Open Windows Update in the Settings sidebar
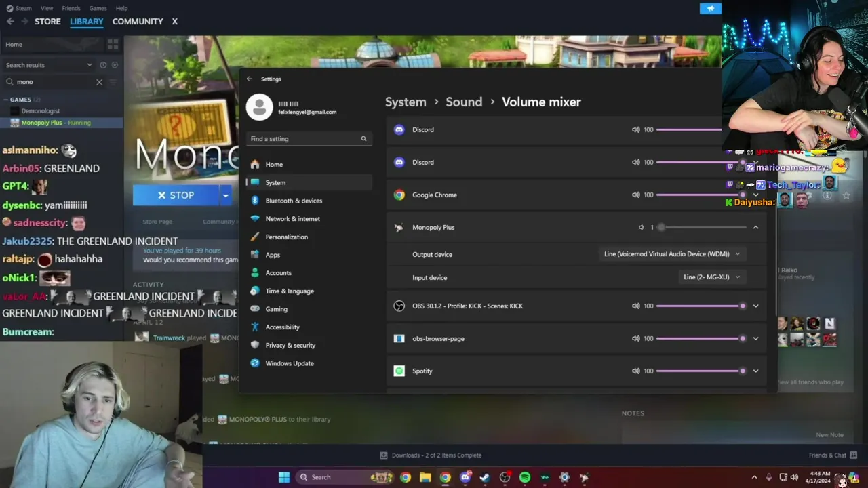Viewport: 868px width, 488px height. (x=309, y=363)
